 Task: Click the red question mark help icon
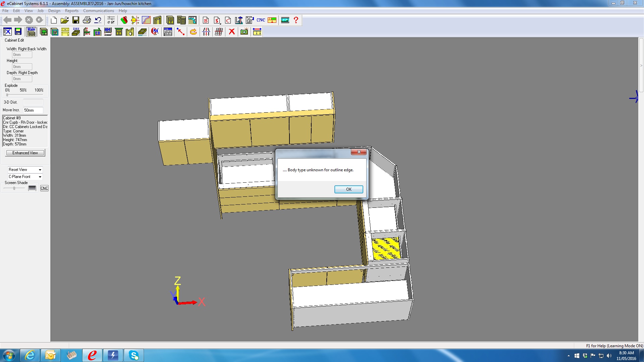point(296,20)
